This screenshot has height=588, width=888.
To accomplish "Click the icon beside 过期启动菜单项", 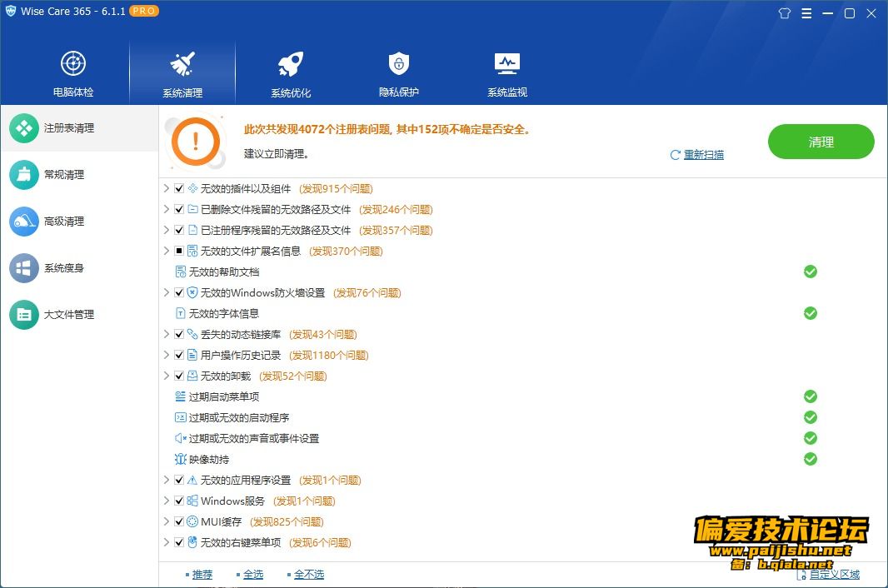I will [x=181, y=396].
